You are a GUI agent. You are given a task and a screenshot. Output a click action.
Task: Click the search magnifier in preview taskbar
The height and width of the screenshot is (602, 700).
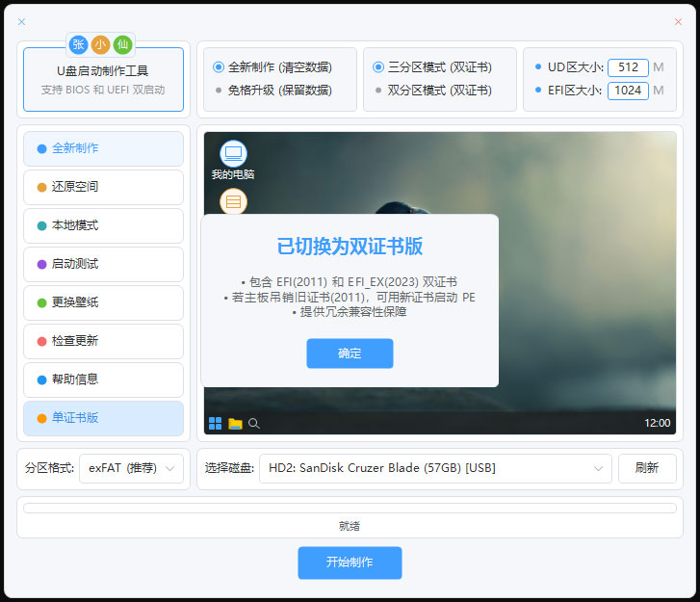click(x=254, y=424)
